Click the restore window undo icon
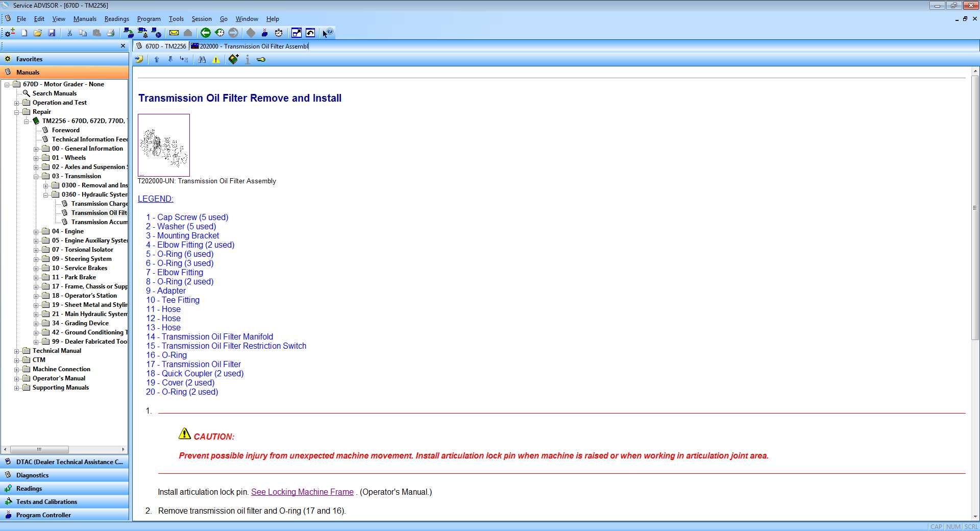980x531 pixels. 310,33
